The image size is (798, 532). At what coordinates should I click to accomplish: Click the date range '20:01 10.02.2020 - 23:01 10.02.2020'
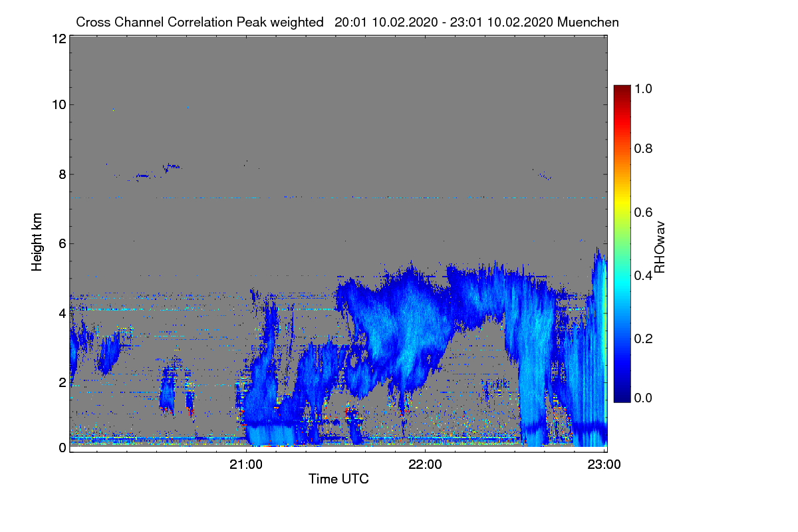pyautogui.click(x=444, y=22)
